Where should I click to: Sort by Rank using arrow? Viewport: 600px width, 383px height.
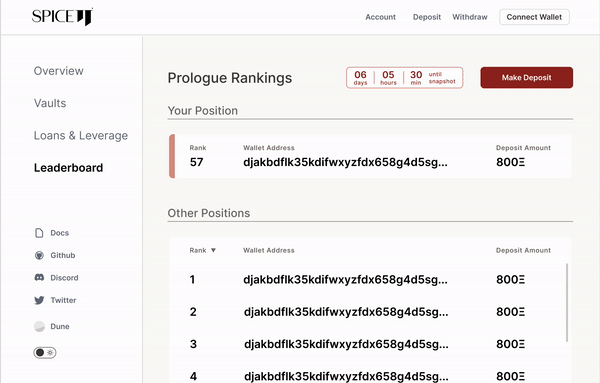point(214,250)
